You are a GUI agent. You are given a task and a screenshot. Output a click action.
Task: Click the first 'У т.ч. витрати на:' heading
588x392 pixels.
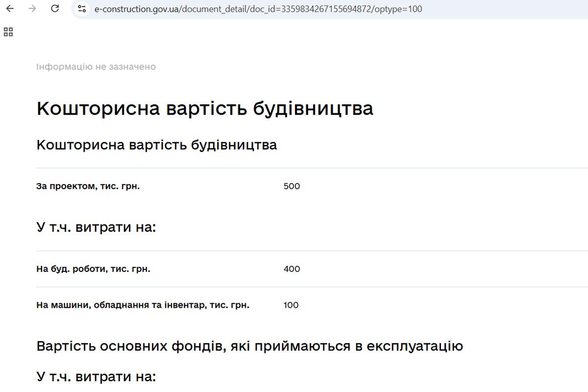96,227
